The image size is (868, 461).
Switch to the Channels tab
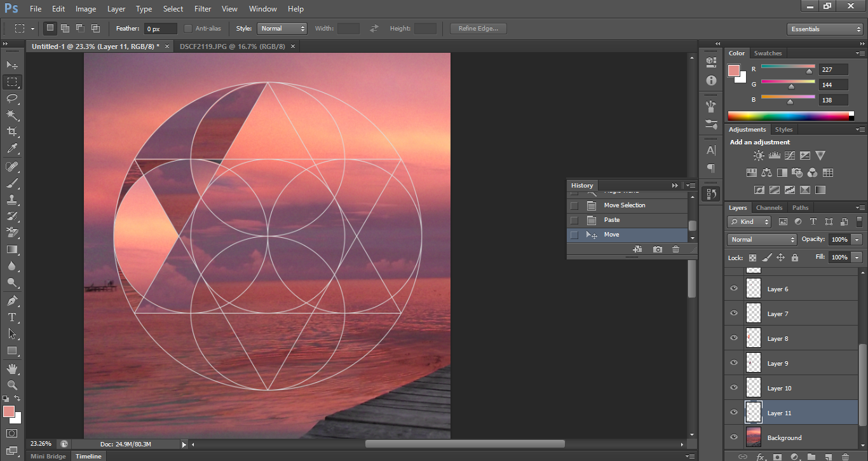[x=769, y=208]
